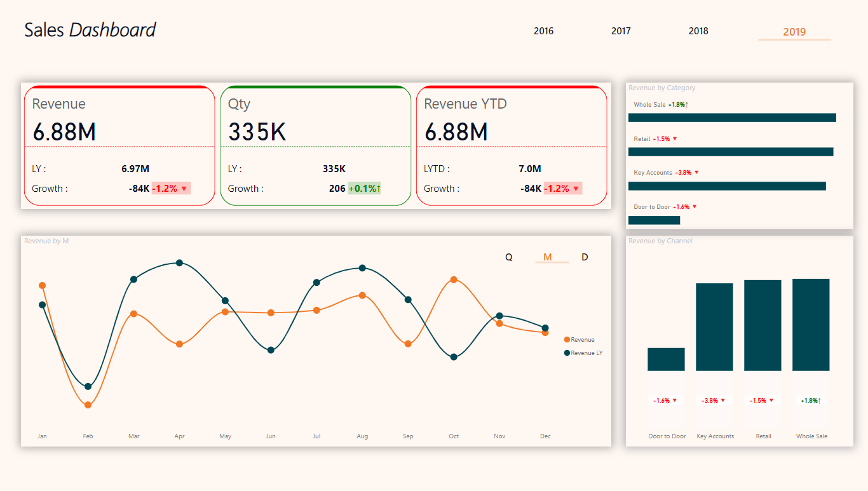Click the Whole Sale +1.8% category indicator
Viewport: 868px width, 491px height.
click(678, 105)
